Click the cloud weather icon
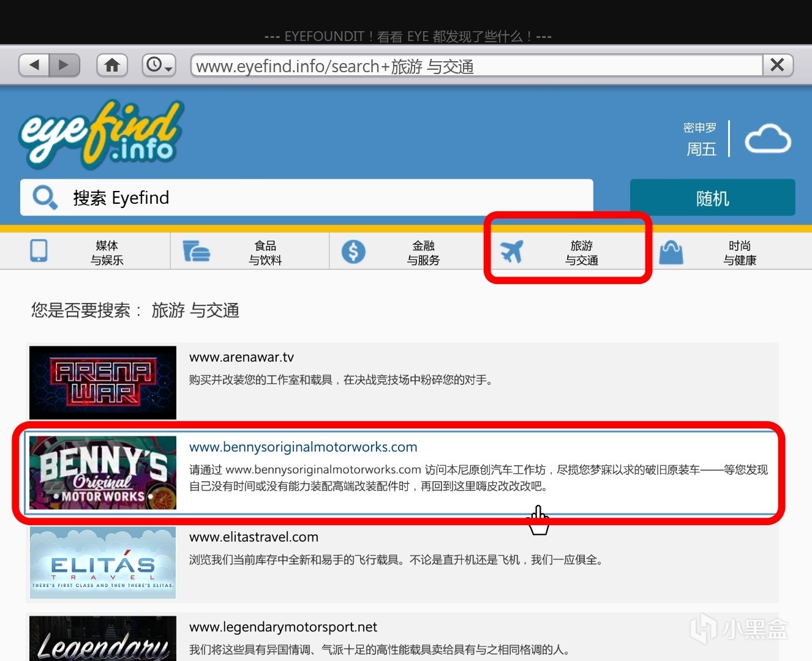The height and width of the screenshot is (661, 812). [x=768, y=140]
